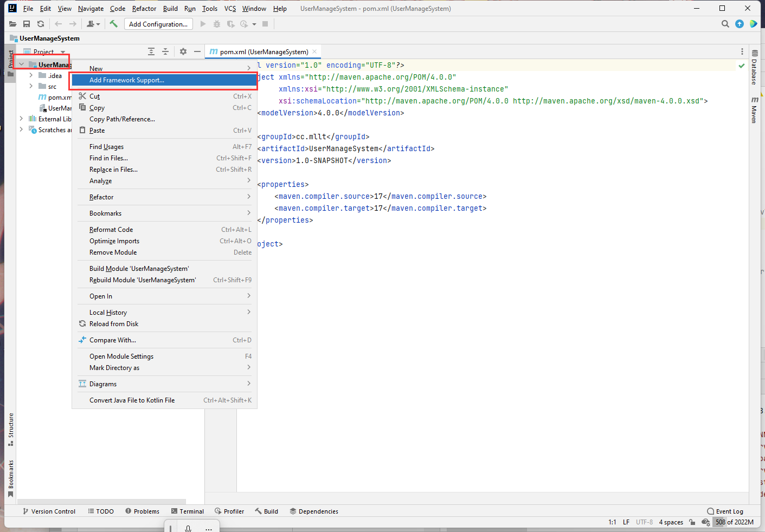Open the Version Control tool tab
Image resolution: width=765 pixels, height=532 pixels.
click(x=49, y=511)
